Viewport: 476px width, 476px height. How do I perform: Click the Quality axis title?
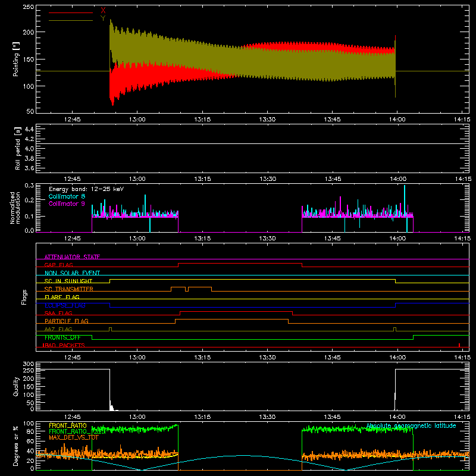tap(16, 386)
